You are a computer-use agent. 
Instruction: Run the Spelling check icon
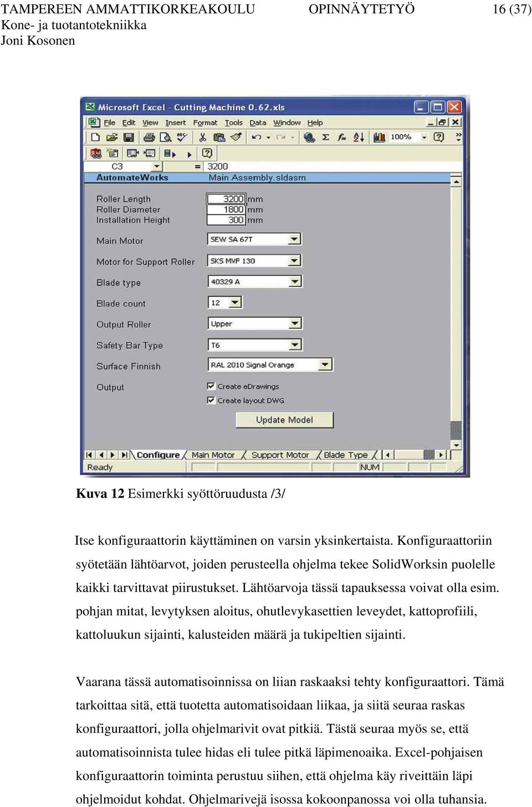coord(182,137)
